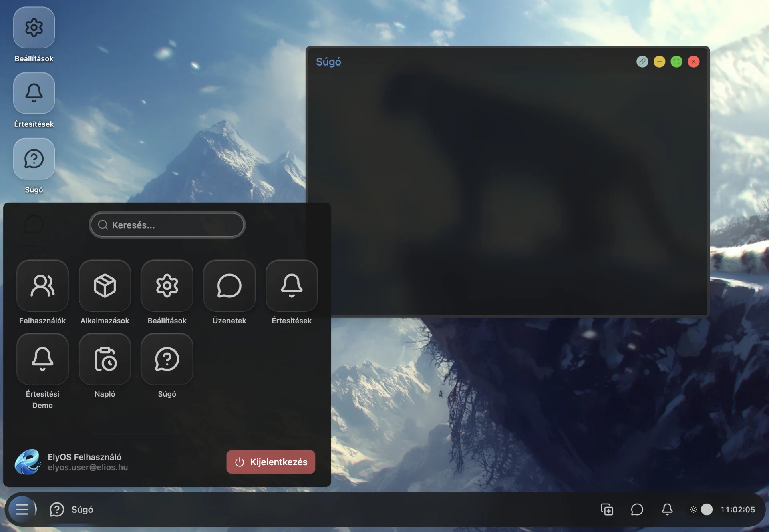Click the Keresés search field
The image size is (769, 532).
tap(167, 225)
